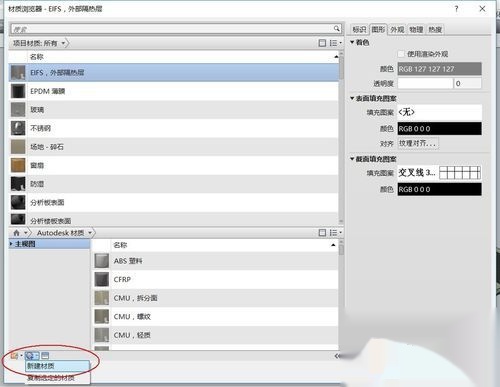Open the library icon at bottom left
Screen dimensions: 500x387
[x=14, y=356]
